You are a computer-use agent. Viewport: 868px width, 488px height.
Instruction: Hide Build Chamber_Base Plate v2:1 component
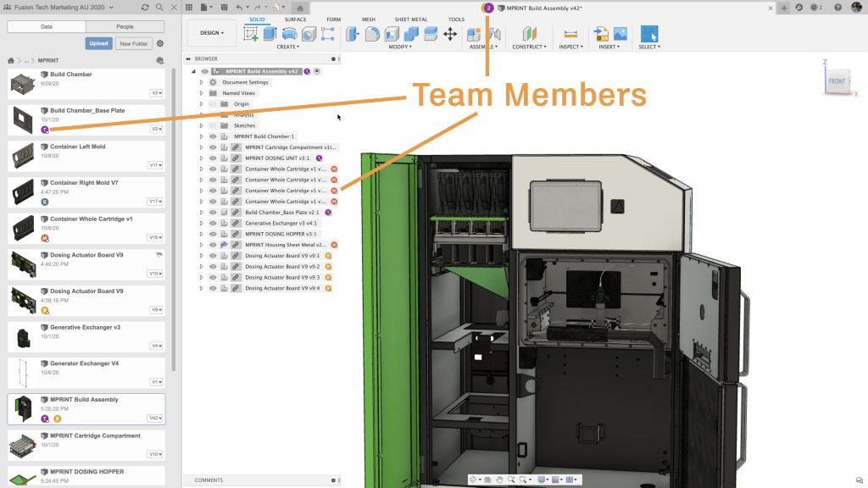[x=213, y=213]
